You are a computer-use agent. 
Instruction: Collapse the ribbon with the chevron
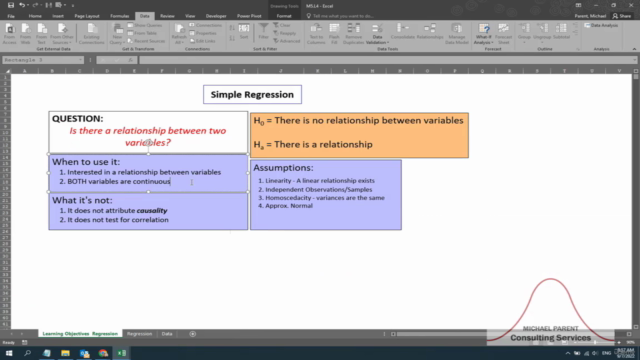(634, 49)
